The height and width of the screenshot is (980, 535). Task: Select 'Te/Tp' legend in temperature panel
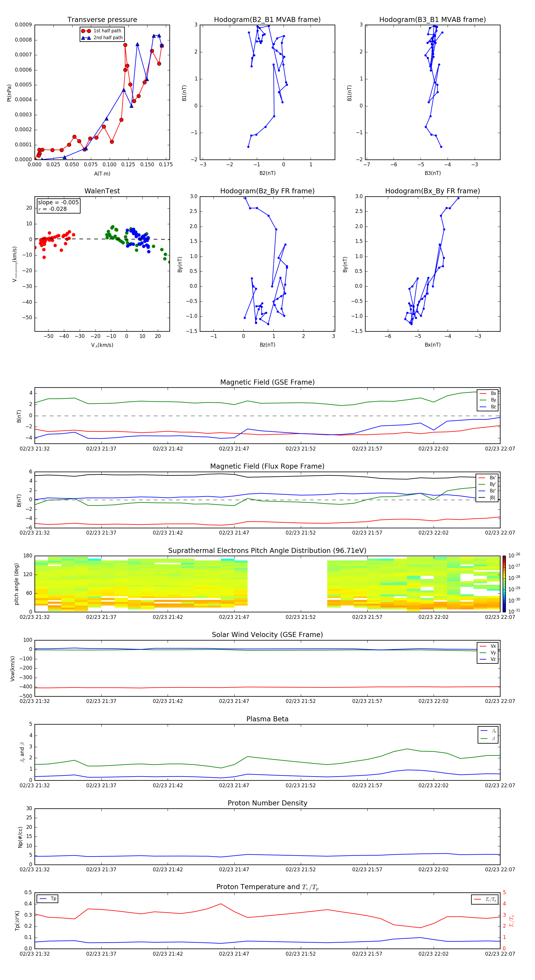click(x=485, y=900)
